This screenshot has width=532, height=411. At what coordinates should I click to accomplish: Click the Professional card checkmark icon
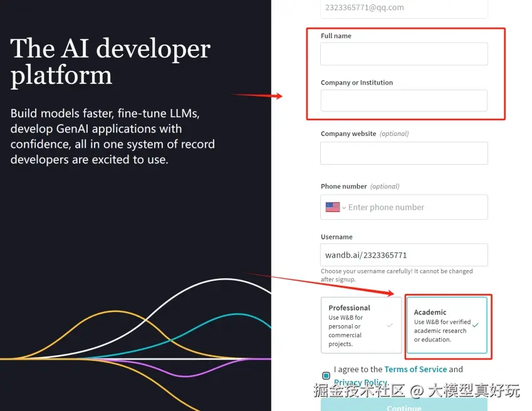point(390,325)
